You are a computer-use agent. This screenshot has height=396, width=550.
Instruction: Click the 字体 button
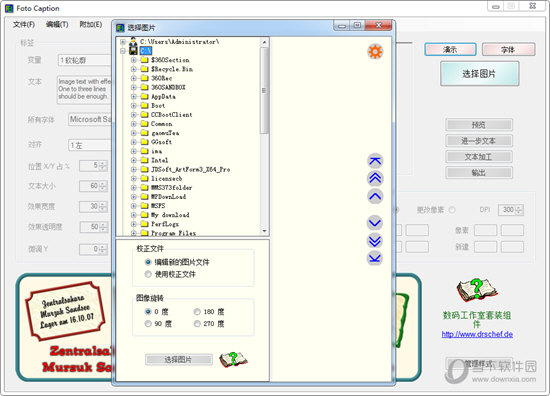coord(508,49)
